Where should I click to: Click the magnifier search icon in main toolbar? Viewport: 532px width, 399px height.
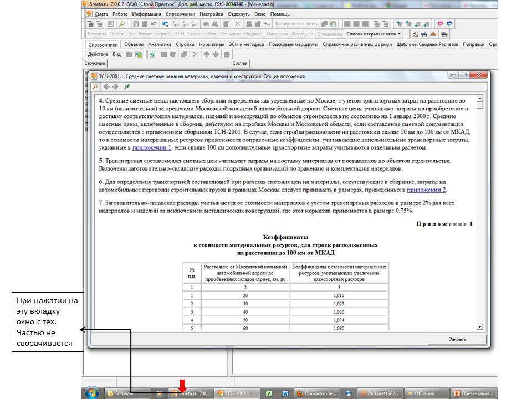[121, 24]
